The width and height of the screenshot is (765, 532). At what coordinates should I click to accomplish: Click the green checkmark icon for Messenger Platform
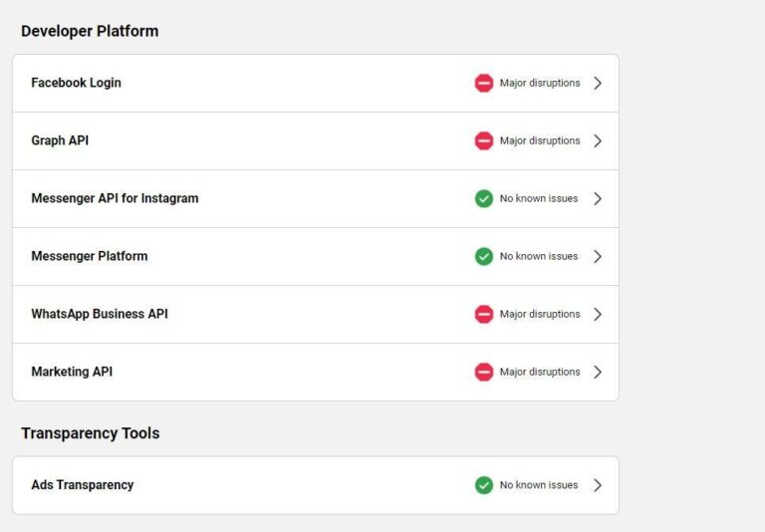[484, 256]
